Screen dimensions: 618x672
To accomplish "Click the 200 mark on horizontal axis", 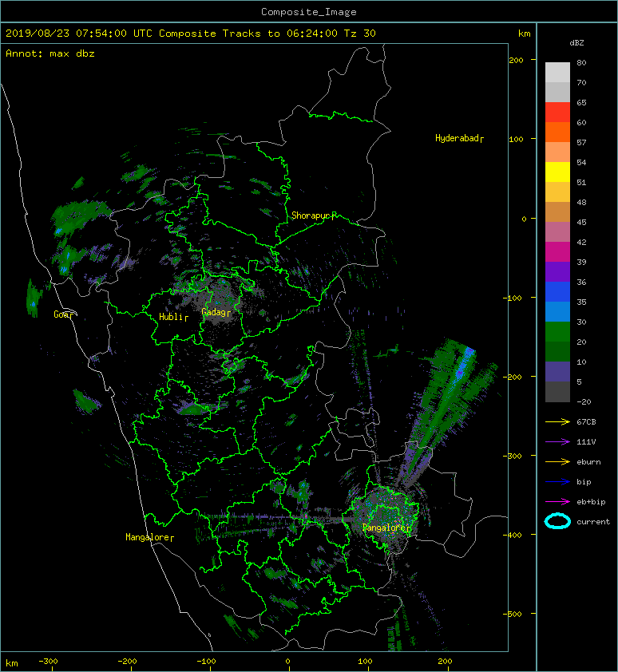I will [x=446, y=662].
